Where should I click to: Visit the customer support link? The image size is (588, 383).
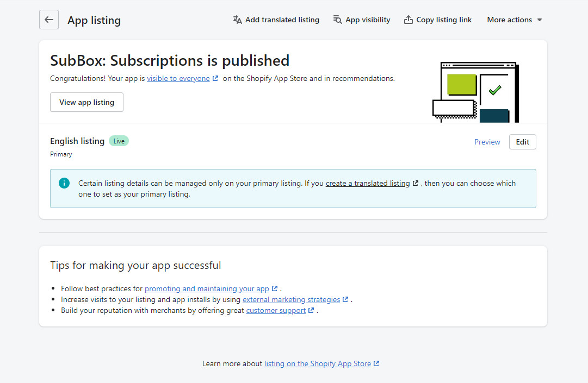(x=276, y=310)
